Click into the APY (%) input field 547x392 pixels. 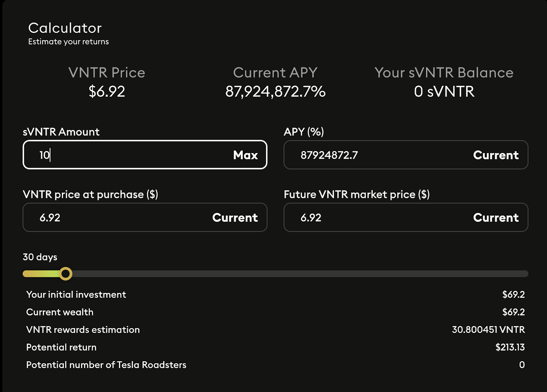click(376, 155)
